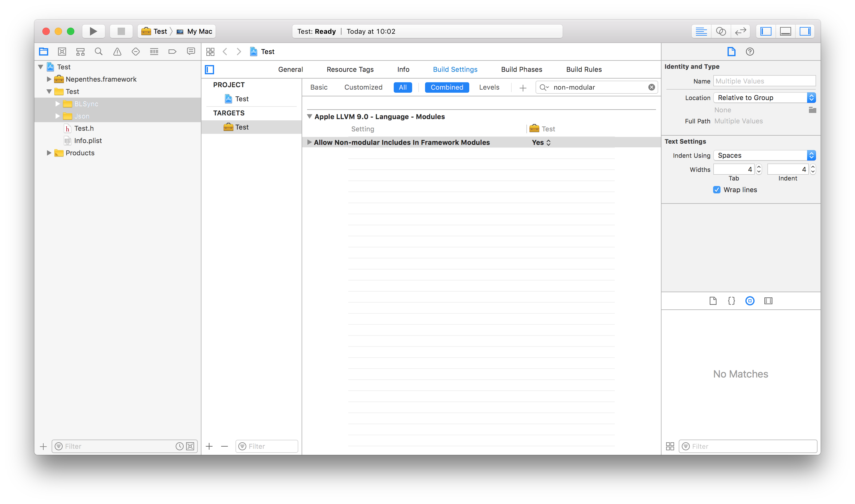This screenshot has width=855, height=504.
Task: Hide the project and targets list
Action: (209, 70)
